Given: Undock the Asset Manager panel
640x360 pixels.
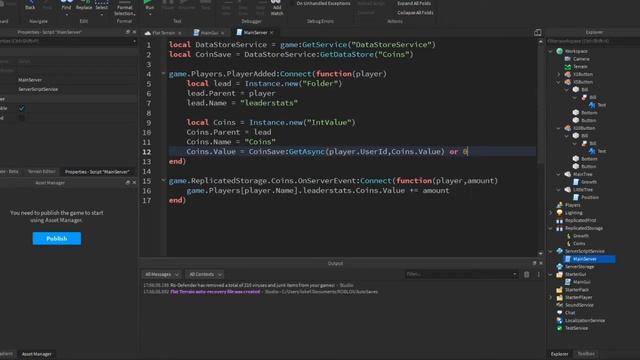Looking at the screenshot, I should [128, 182].
